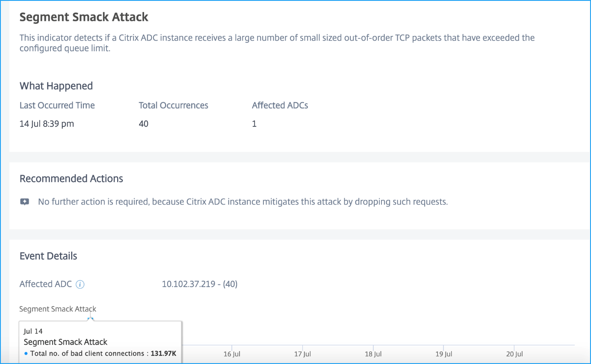Image resolution: width=591 pixels, height=364 pixels.
Task: Click the Jul 14 date in the tooltip
Action: coord(33,331)
